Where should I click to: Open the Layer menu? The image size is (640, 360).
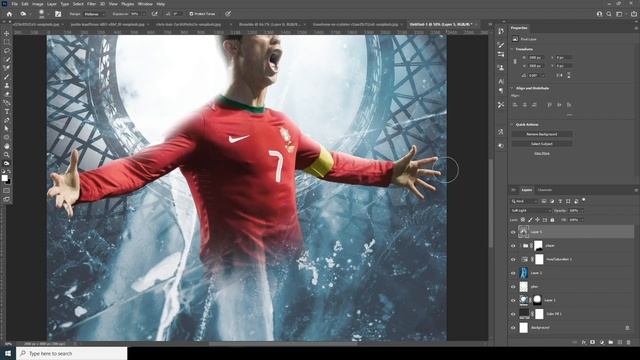pos(52,4)
